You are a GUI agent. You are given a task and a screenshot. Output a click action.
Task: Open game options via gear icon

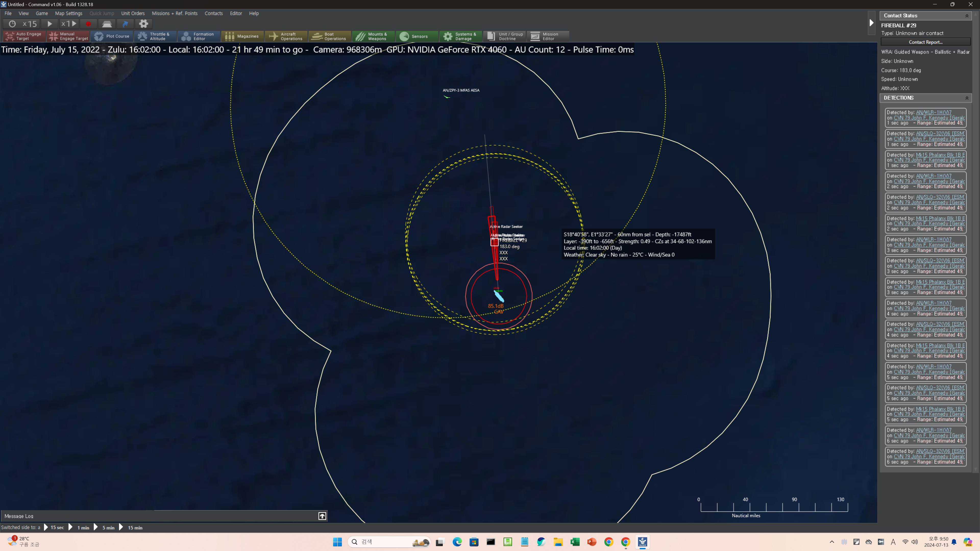click(143, 24)
